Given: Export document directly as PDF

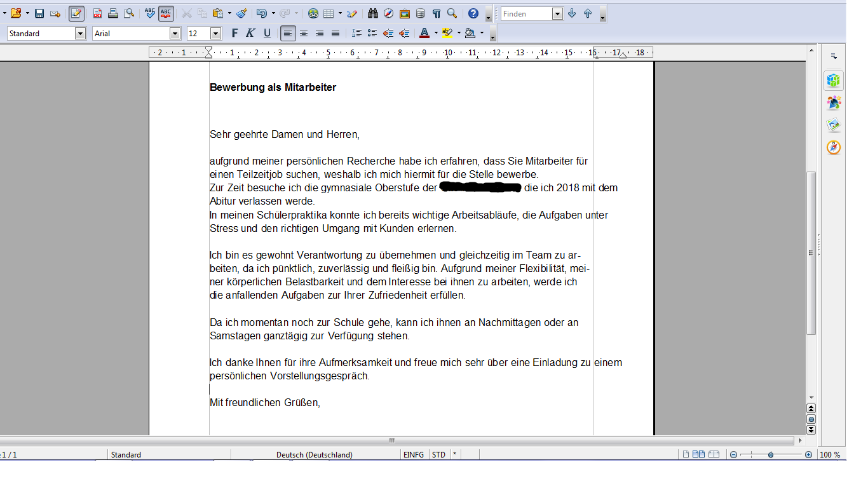Looking at the screenshot, I should tap(97, 13).
